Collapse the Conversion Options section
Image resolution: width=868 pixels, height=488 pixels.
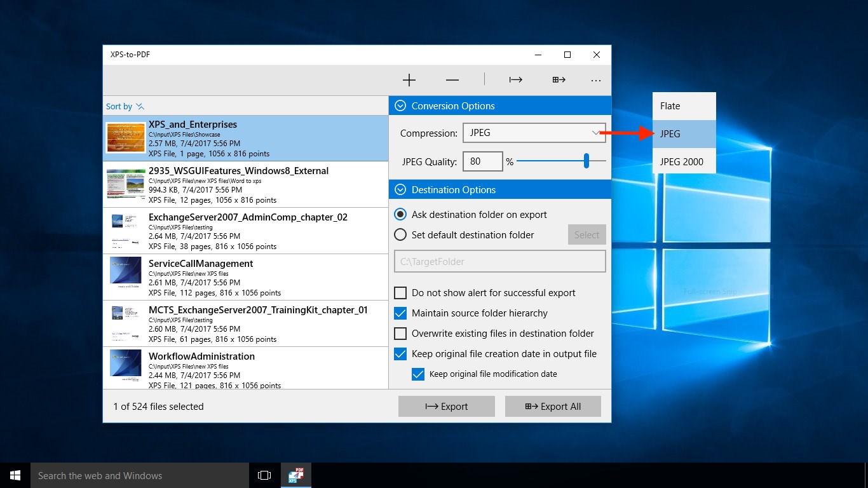pos(400,106)
